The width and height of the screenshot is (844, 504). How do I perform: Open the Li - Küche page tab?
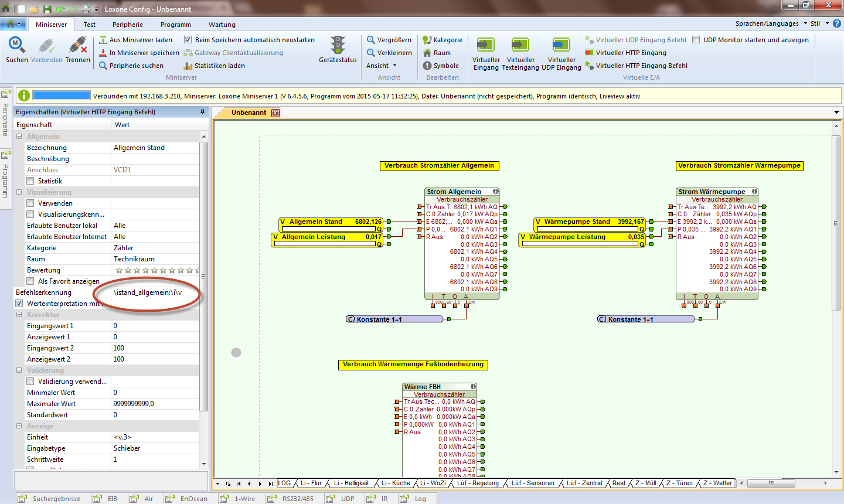(x=396, y=483)
